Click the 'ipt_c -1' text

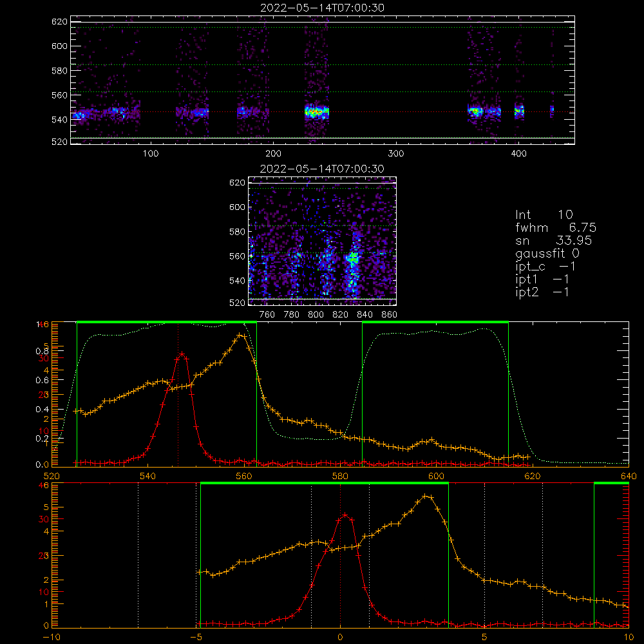click(545, 267)
